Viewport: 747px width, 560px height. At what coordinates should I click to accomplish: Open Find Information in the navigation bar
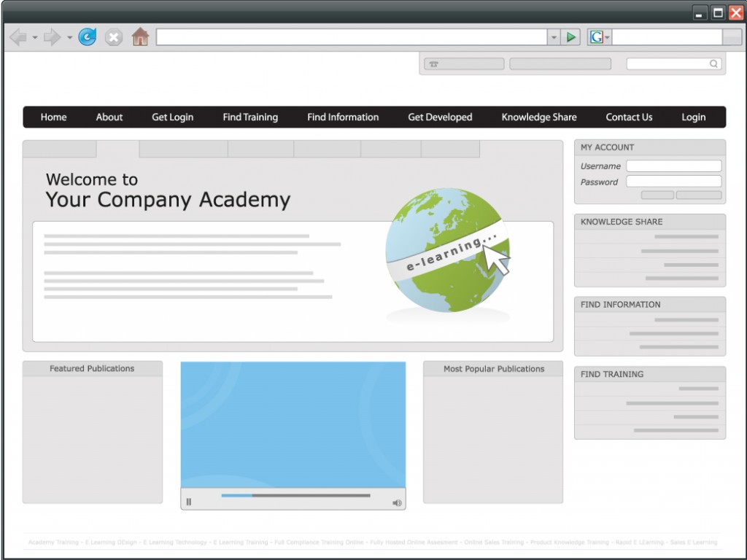(343, 117)
